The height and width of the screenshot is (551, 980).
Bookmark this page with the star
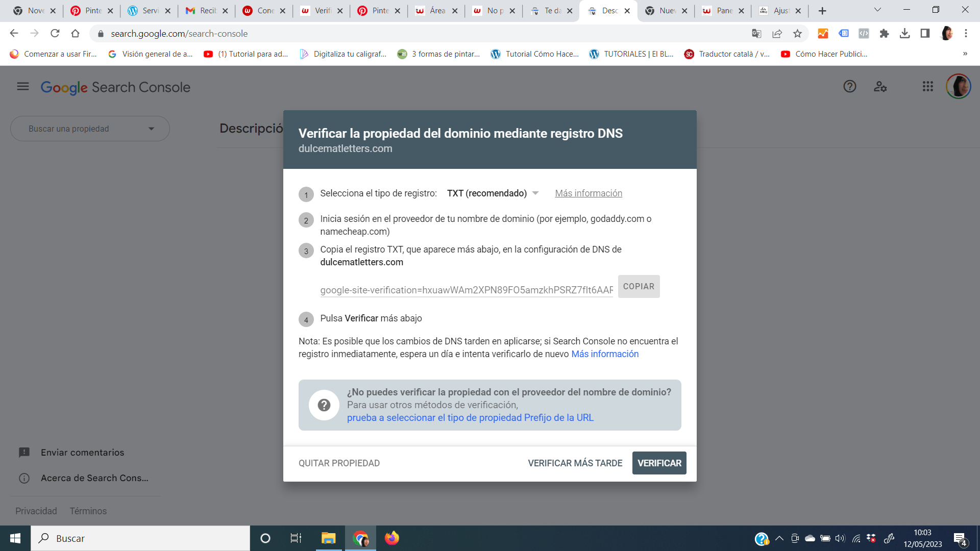click(x=797, y=34)
